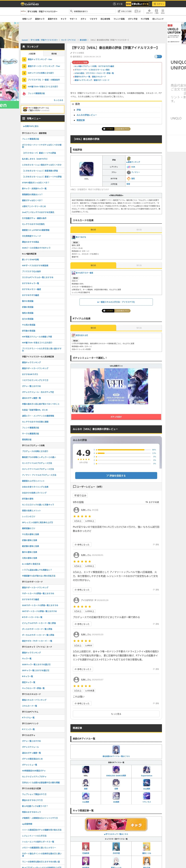Open リセマラ in navigation bar

click(x=93, y=19)
